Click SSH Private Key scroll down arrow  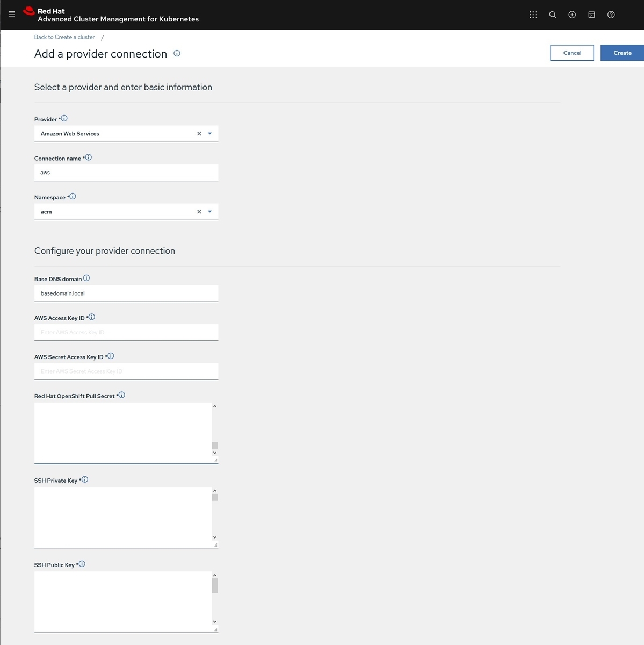pos(215,537)
